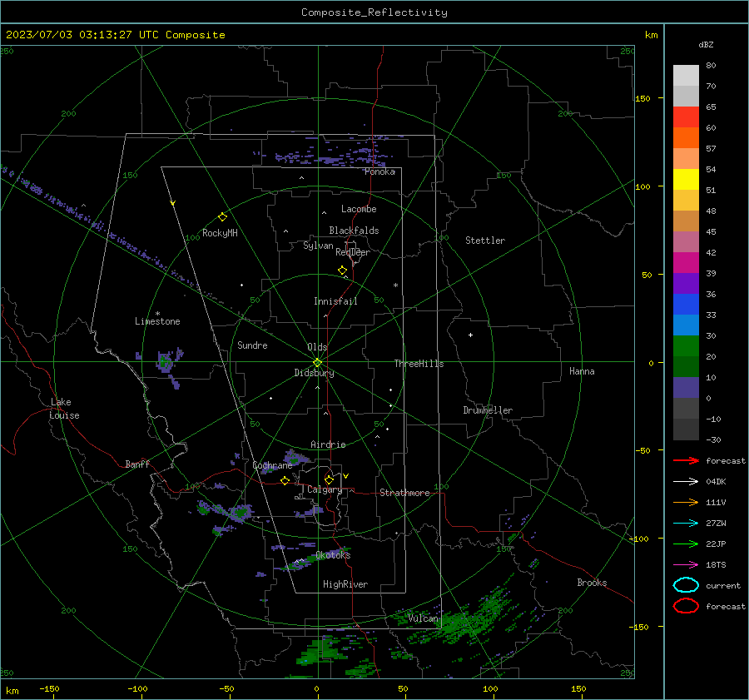Click the yellow diamond marker below RedDeer
749x700 pixels.
pyautogui.click(x=342, y=271)
